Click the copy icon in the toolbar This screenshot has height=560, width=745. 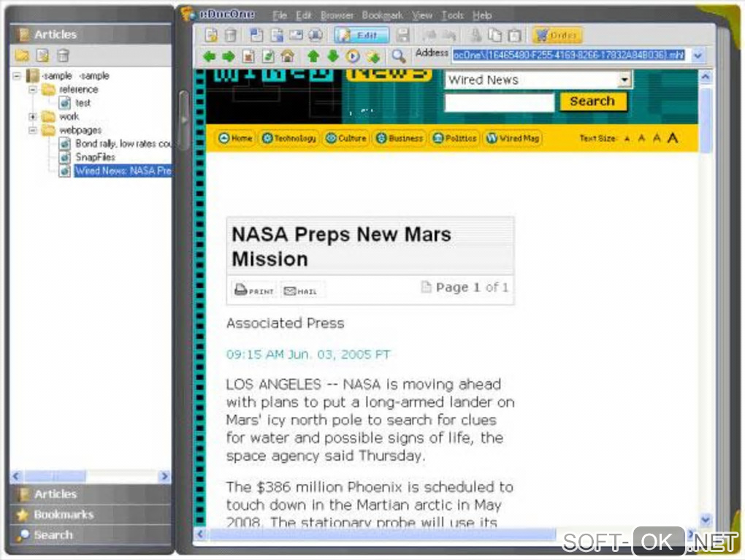(495, 35)
